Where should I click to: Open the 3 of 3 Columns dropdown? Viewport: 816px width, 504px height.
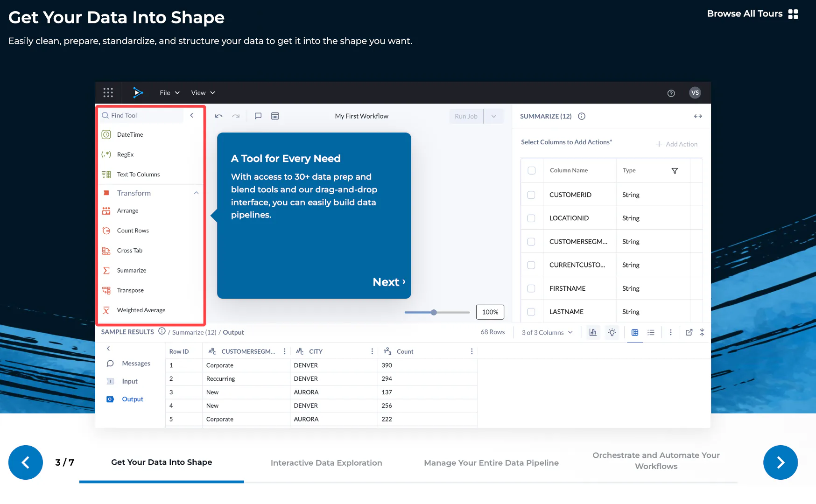coord(547,332)
